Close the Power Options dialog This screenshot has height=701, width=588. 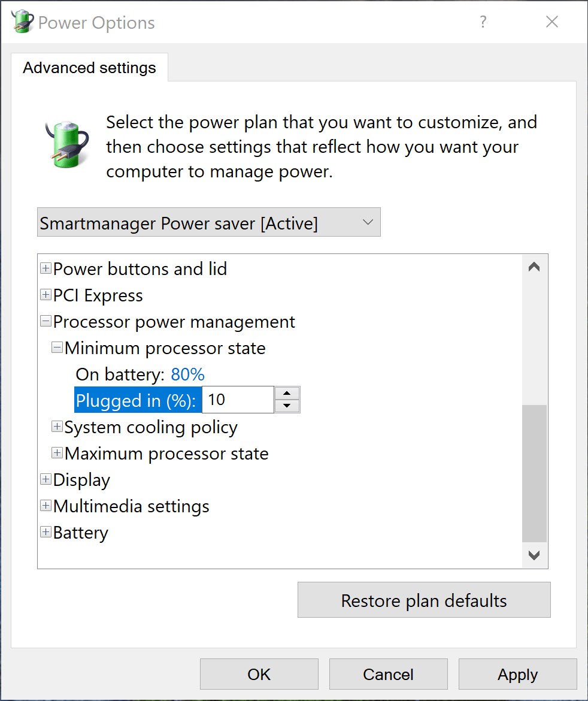pos(552,22)
